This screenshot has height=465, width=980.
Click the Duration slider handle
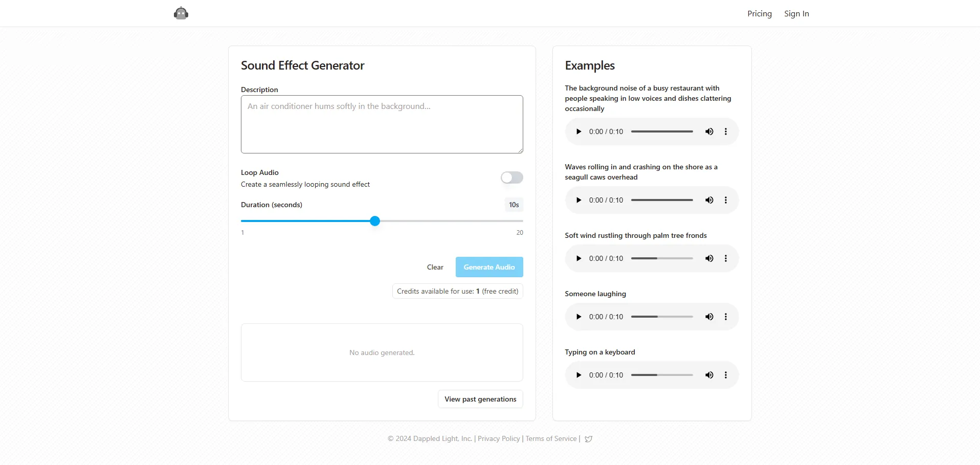click(375, 221)
